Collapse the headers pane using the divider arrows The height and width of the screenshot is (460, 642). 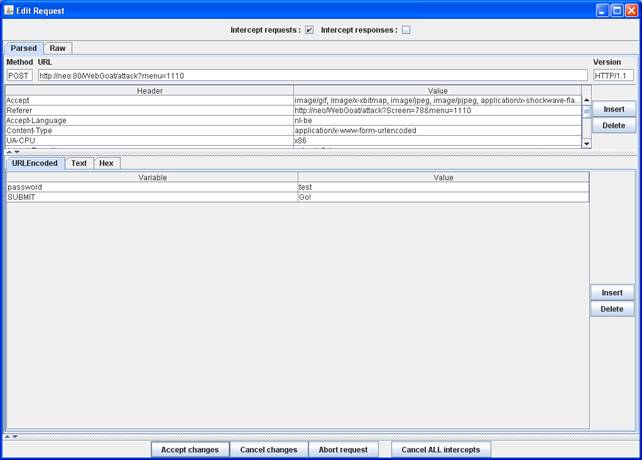click(x=9, y=152)
